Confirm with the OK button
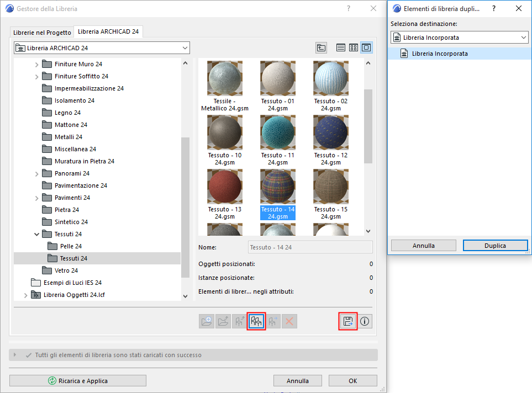 (x=353, y=380)
